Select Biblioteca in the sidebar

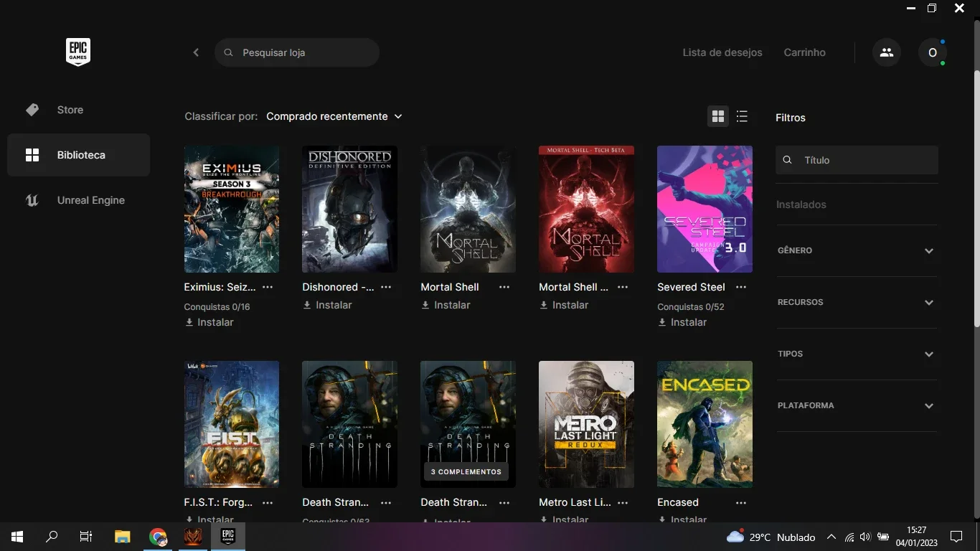pyautogui.click(x=78, y=155)
